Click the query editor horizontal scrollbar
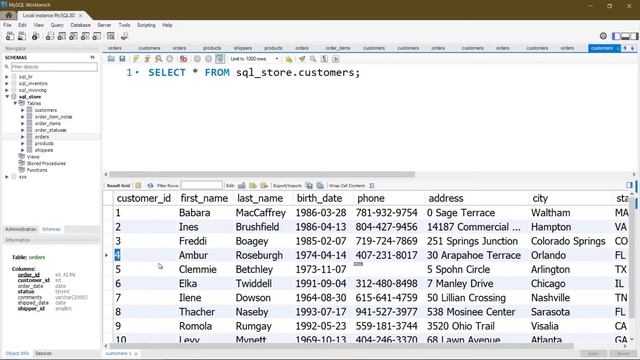640x360 pixels. click(x=262, y=174)
